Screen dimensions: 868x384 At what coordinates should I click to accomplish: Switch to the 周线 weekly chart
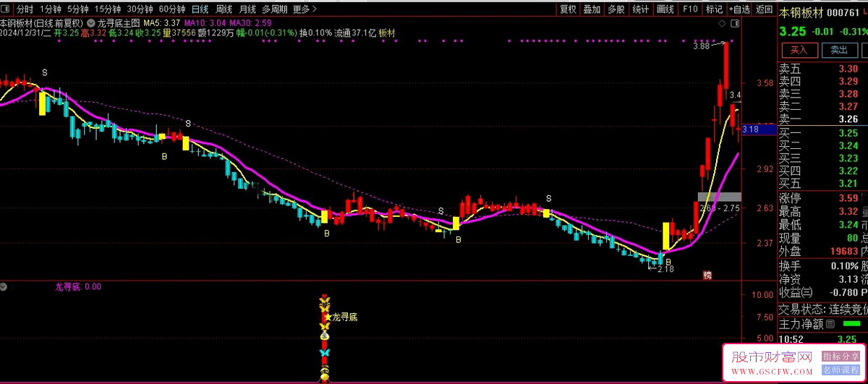pos(224,9)
